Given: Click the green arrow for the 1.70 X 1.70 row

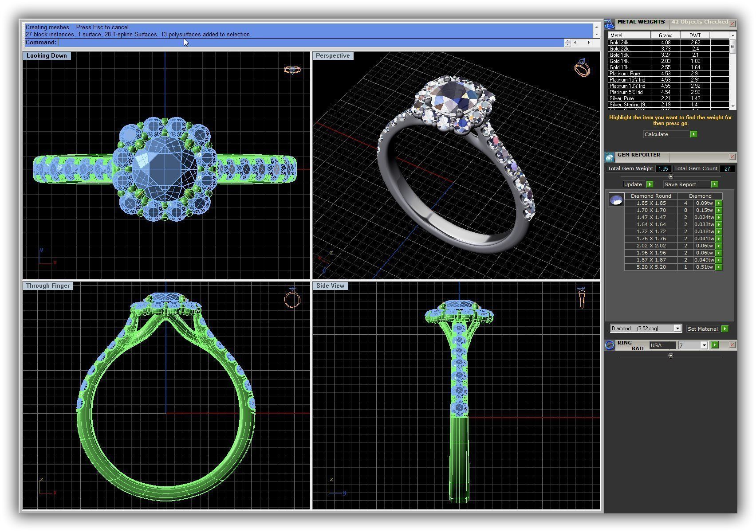Looking at the screenshot, I should (x=719, y=211).
